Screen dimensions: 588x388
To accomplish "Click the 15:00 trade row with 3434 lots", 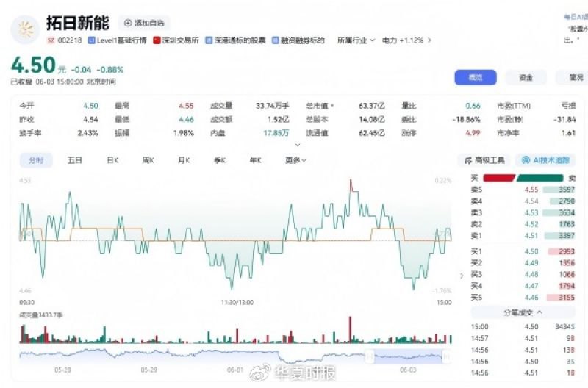I will [523, 327].
